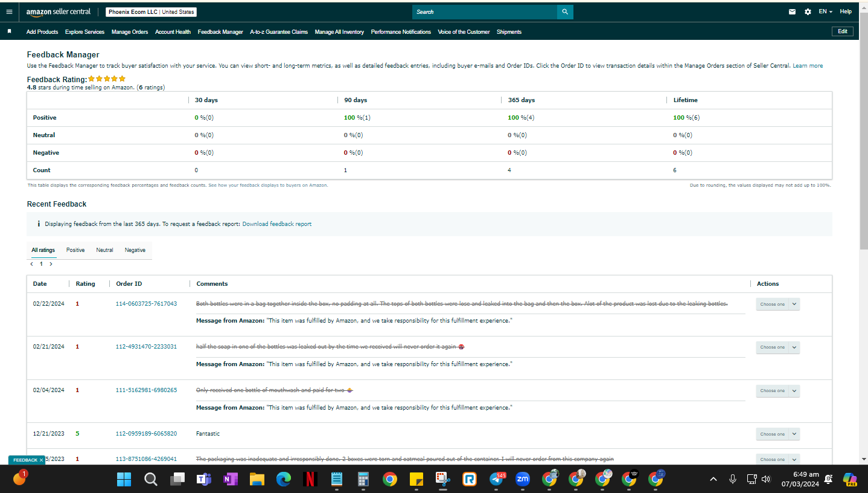Click the microphone icon in system tray
The image size is (868, 493).
[x=733, y=479]
